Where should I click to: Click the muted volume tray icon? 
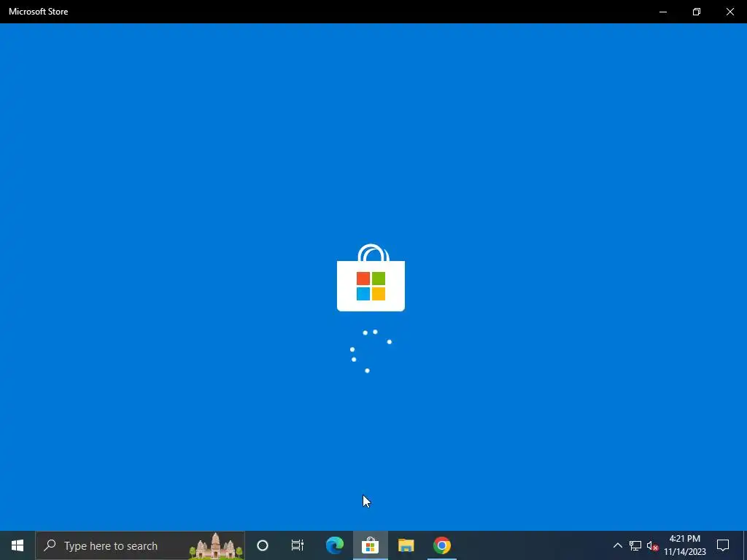652,545
